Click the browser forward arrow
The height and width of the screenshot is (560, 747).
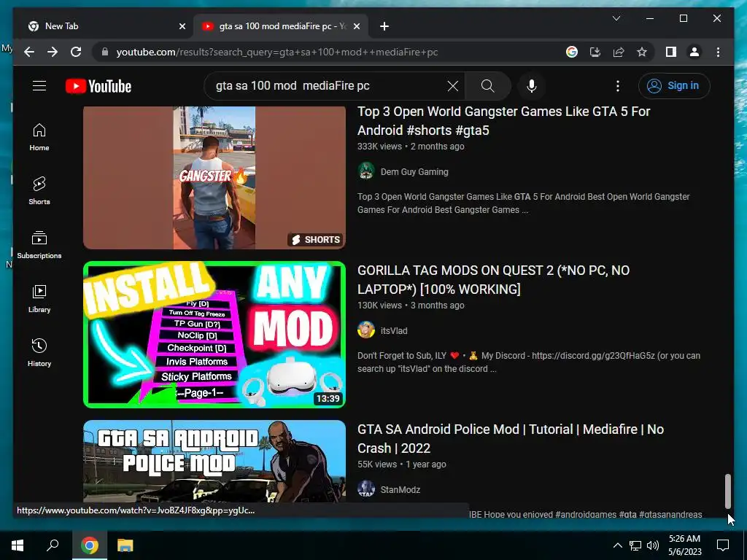pyautogui.click(x=53, y=52)
